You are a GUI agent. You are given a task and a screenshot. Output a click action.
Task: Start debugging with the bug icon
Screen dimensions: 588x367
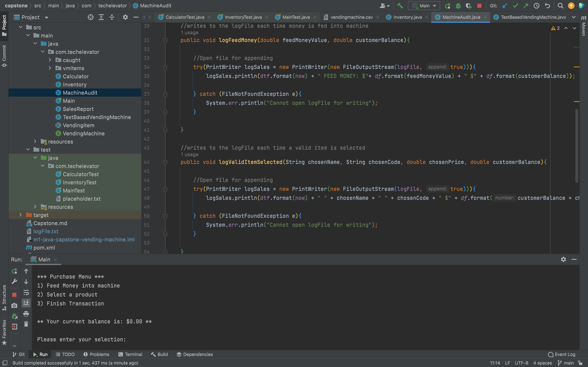coord(458,6)
